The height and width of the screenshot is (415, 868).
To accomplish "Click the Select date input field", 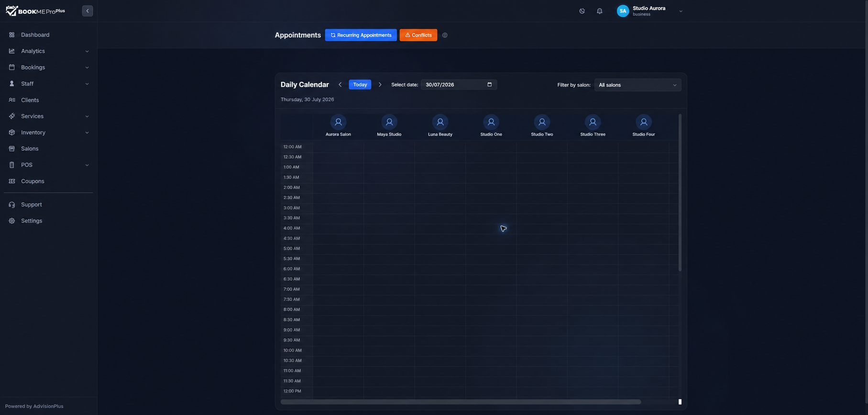I will 459,85.
